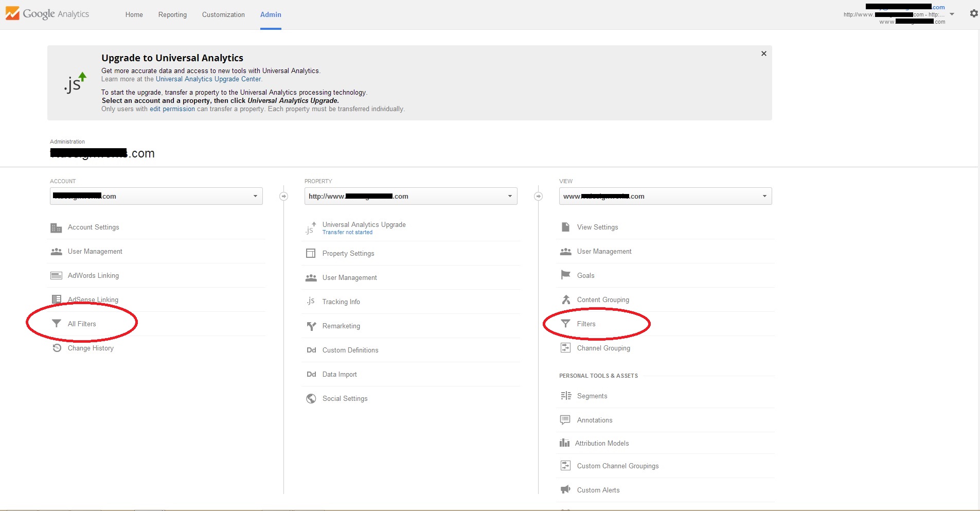Click the Change History clock icon
The image size is (980, 511).
pos(57,348)
